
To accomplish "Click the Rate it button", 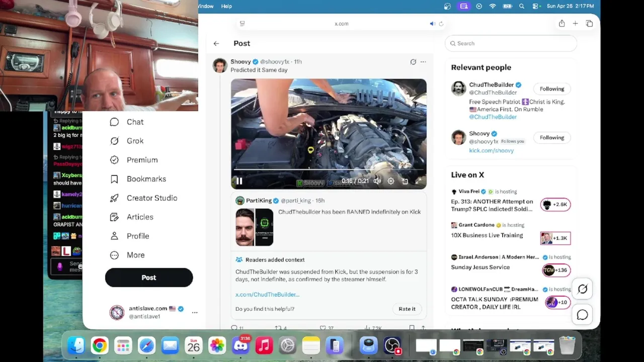I will [x=407, y=309].
